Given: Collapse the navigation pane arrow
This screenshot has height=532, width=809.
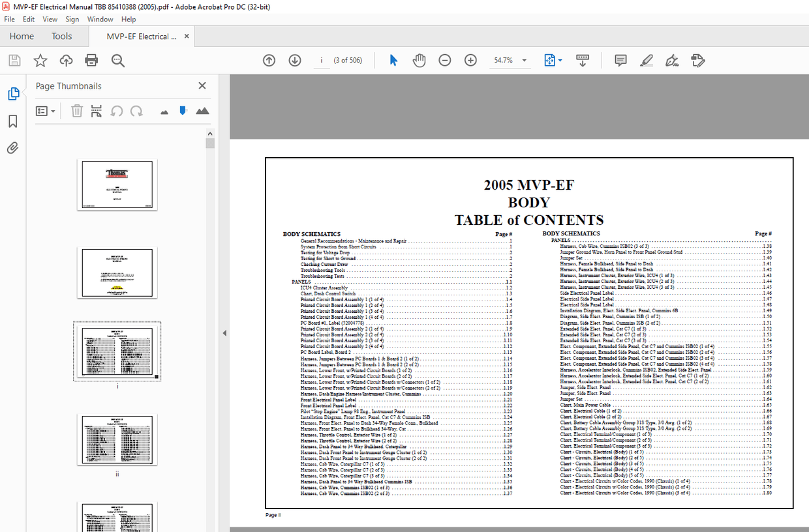Looking at the screenshot, I should [x=224, y=332].
